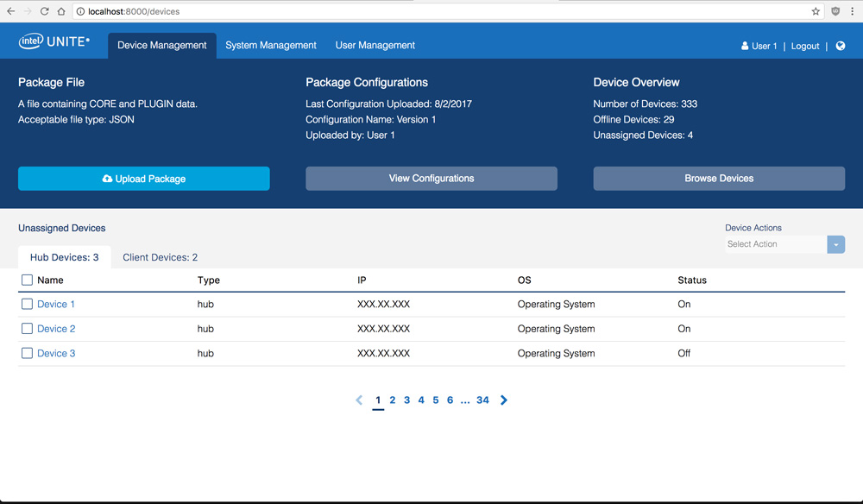Click 'Acceptable file type: JSON' text
The width and height of the screenshot is (863, 504).
(x=76, y=119)
